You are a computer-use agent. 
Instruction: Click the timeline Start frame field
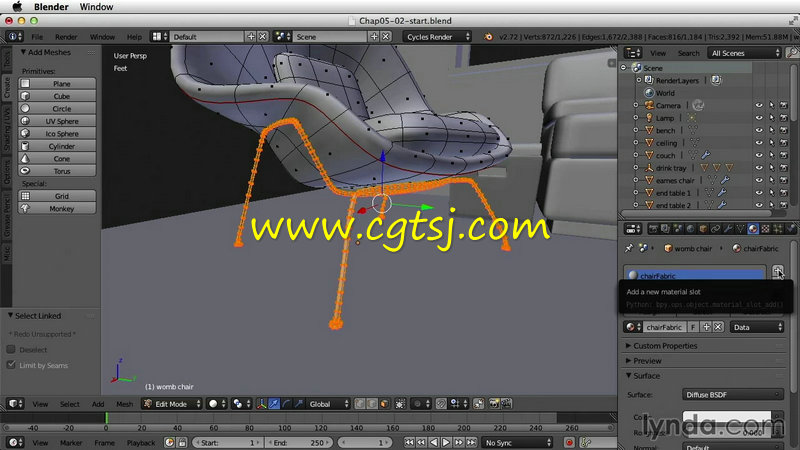pos(227,442)
